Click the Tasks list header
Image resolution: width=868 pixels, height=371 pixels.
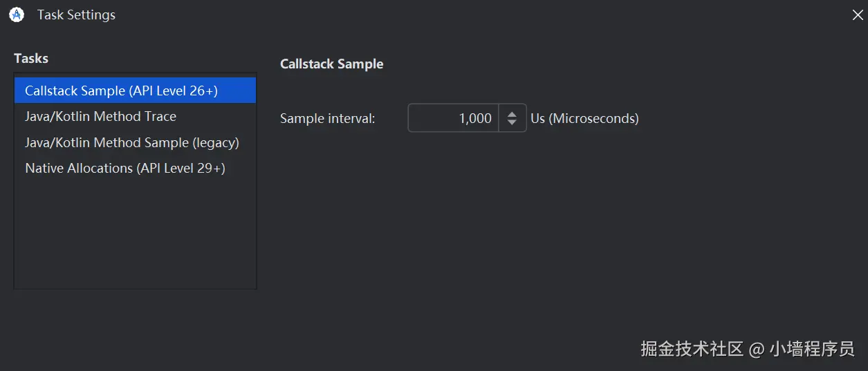pyautogui.click(x=31, y=59)
